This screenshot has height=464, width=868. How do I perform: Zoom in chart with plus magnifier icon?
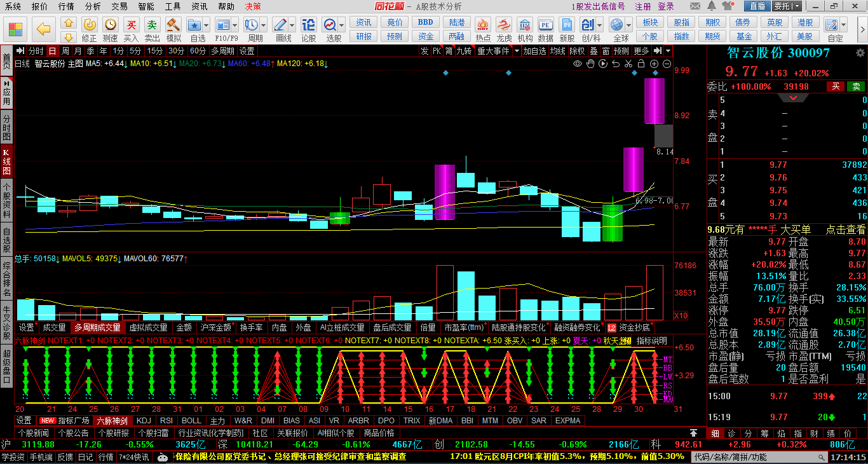click(654, 64)
